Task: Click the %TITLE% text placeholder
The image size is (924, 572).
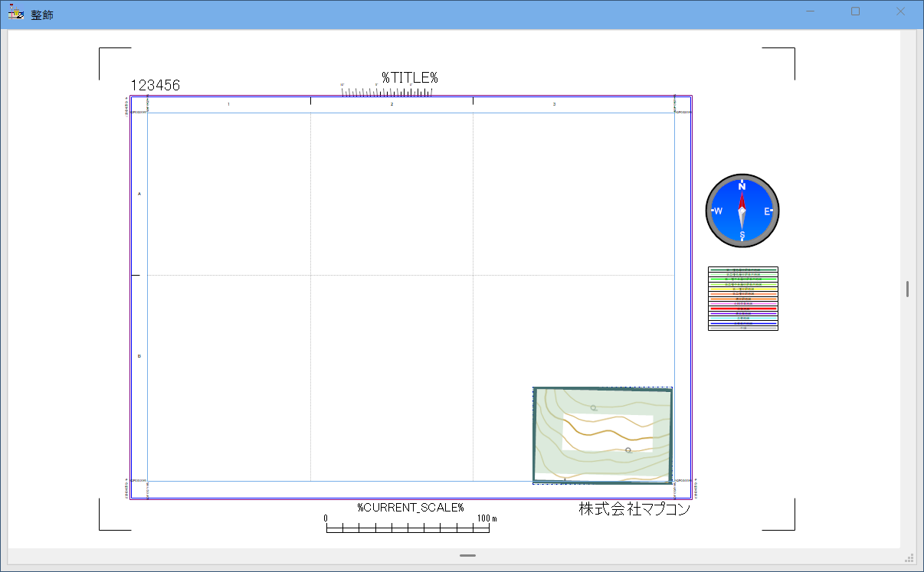Action: (x=409, y=77)
